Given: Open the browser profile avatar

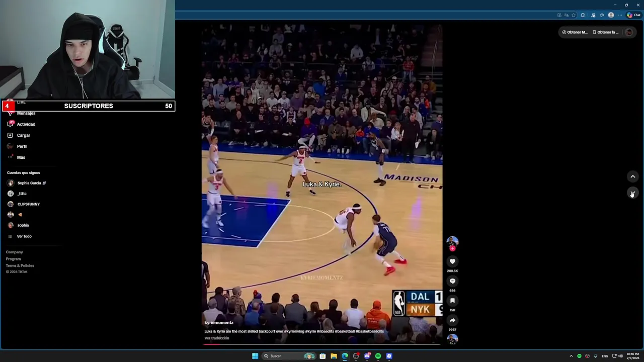Looking at the screenshot, I should pos(611,15).
